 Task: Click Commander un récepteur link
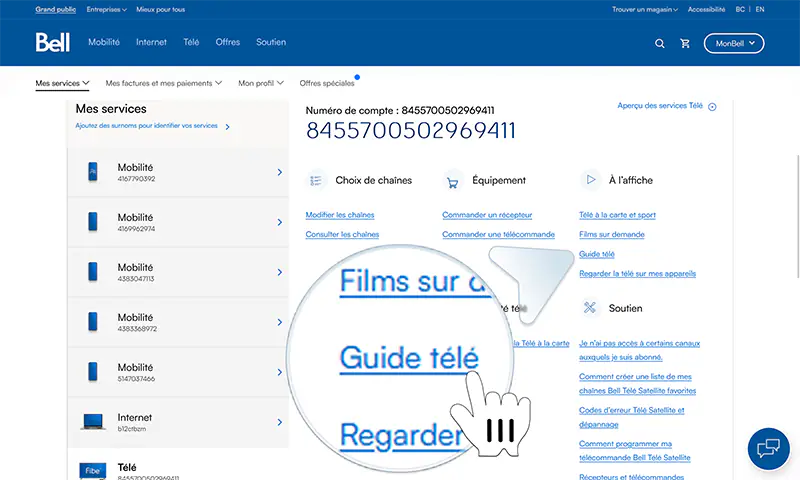[x=487, y=215]
